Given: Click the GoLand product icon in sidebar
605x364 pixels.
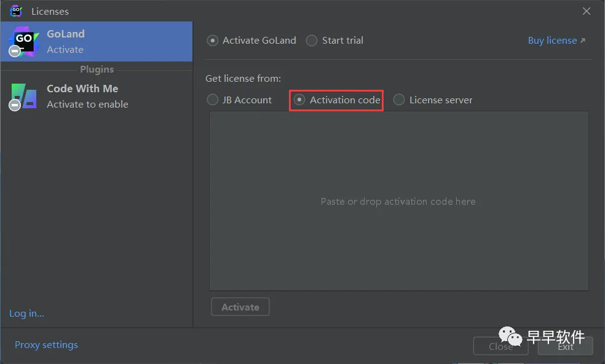Looking at the screenshot, I should (x=23, y=42).
